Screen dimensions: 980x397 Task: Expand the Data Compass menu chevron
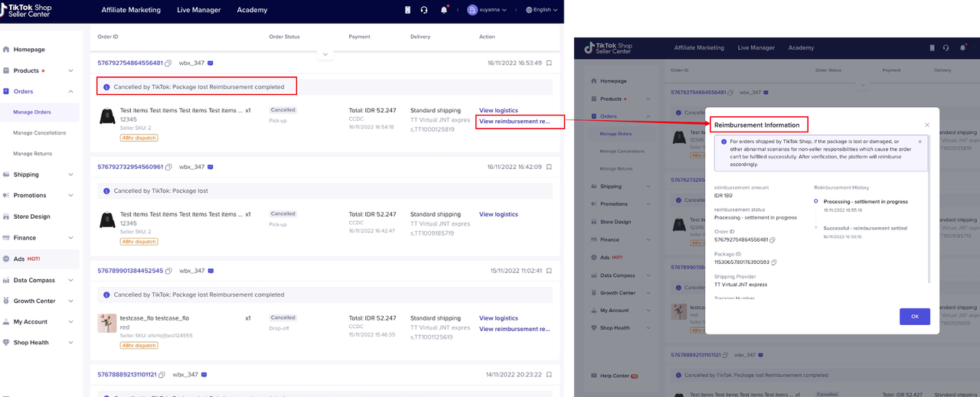click(x=71, y=280)
